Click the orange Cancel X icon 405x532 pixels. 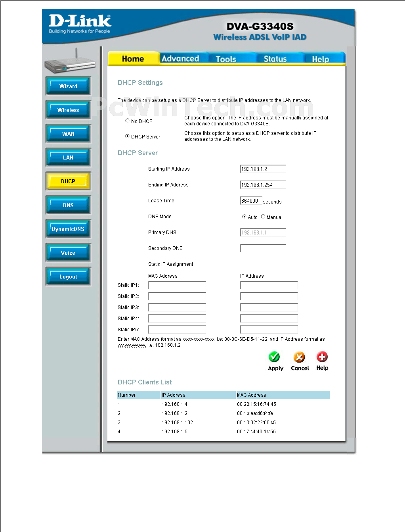299,357
